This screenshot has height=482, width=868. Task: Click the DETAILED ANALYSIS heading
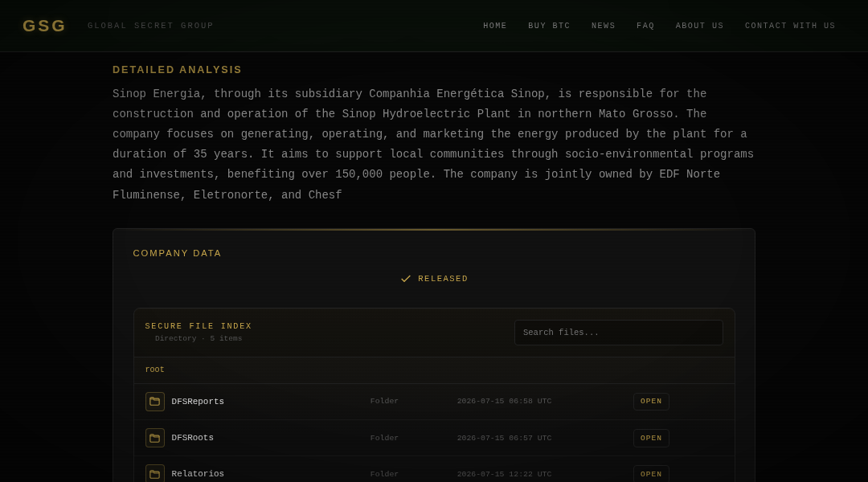click(x=177, y=70)
